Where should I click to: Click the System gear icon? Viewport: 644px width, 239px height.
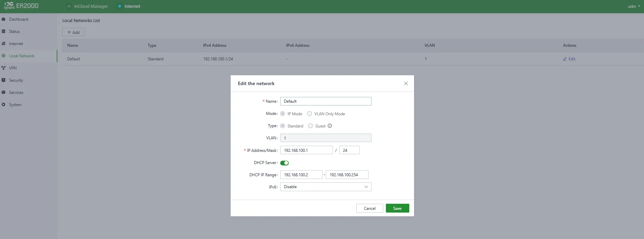3,105
